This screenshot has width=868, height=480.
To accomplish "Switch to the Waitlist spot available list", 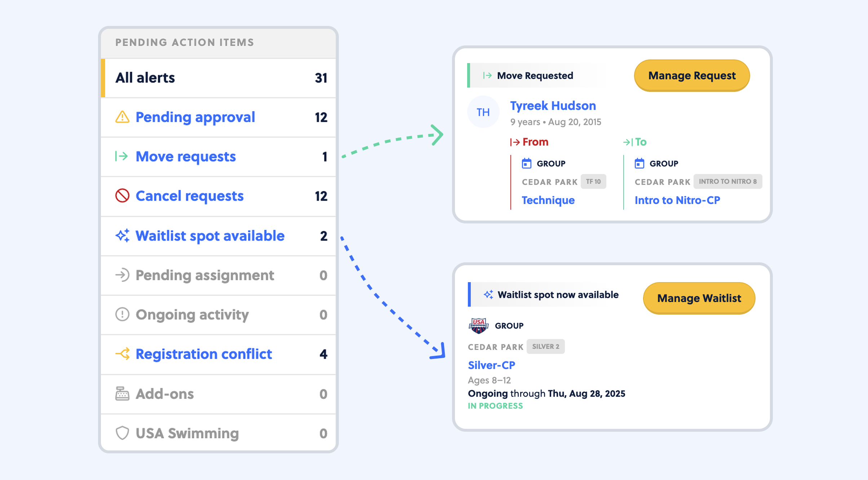I will pos(210,236).
